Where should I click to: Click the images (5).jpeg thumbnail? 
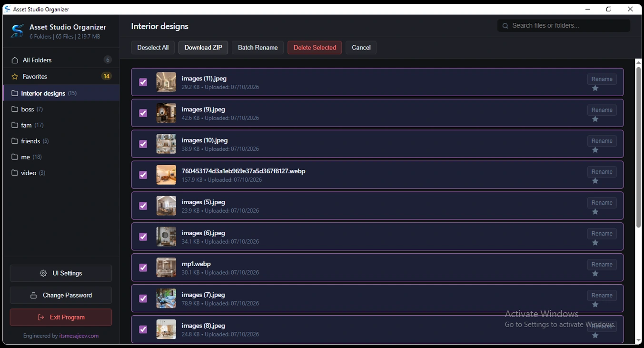[x=166, y=206]
